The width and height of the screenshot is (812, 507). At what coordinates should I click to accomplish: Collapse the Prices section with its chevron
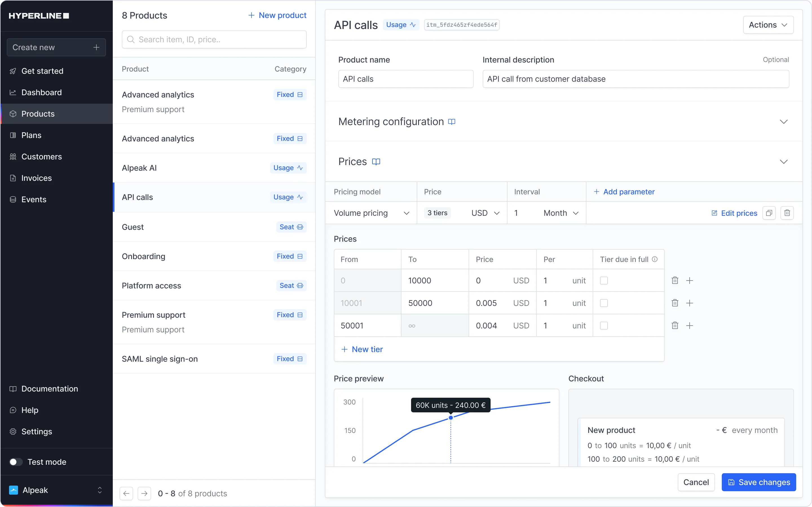[x=784, y=161]
